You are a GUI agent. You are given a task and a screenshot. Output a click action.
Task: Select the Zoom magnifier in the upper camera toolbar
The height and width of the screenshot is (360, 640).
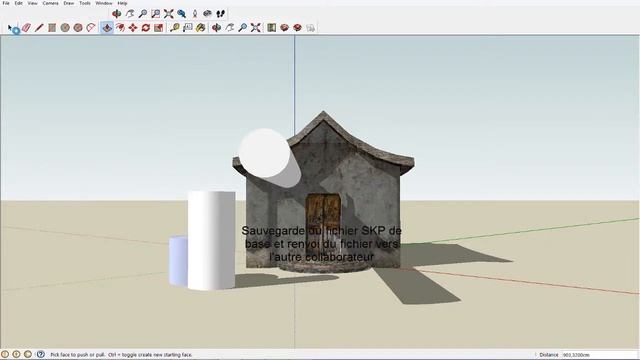pyautogui.click(x=142, y=14)
